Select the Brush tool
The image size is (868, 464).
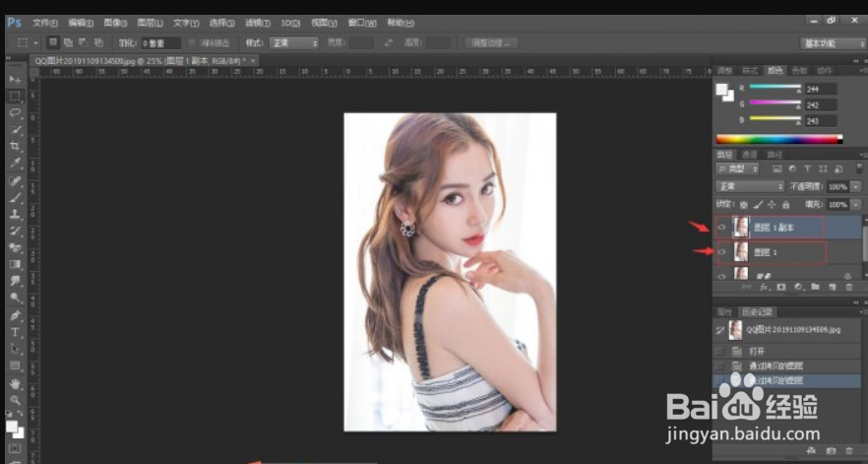pyautogui.click(x=15, y=197)
